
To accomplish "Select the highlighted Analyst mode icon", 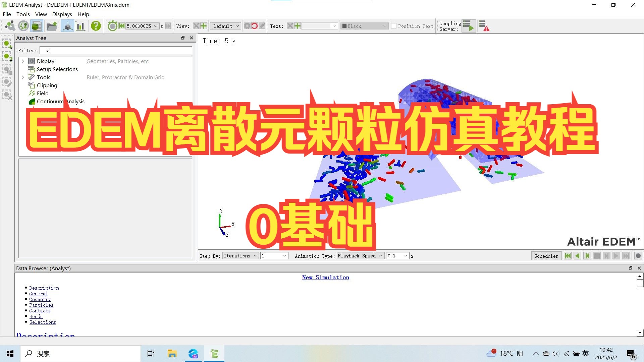I will click(x=37, y=26).
